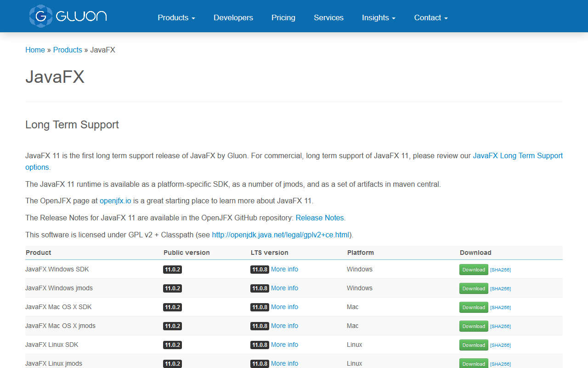Download JavaFX Linux jmods
This screenshot has height=368, width=588.
click(474, 363)
